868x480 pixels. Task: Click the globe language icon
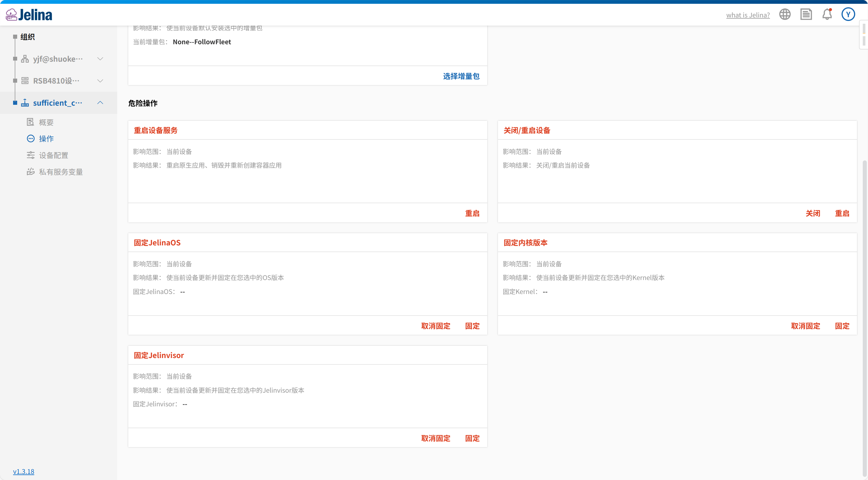tap(785, 15)
